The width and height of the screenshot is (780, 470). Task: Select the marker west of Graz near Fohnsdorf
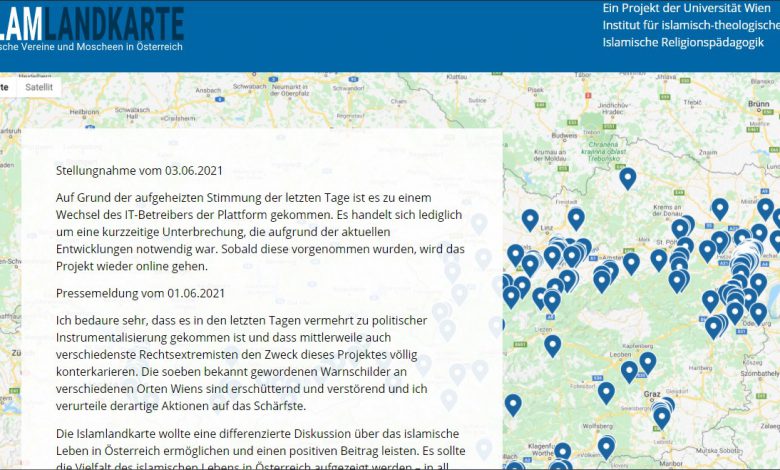pyautogui.click(x=606, y=392)
